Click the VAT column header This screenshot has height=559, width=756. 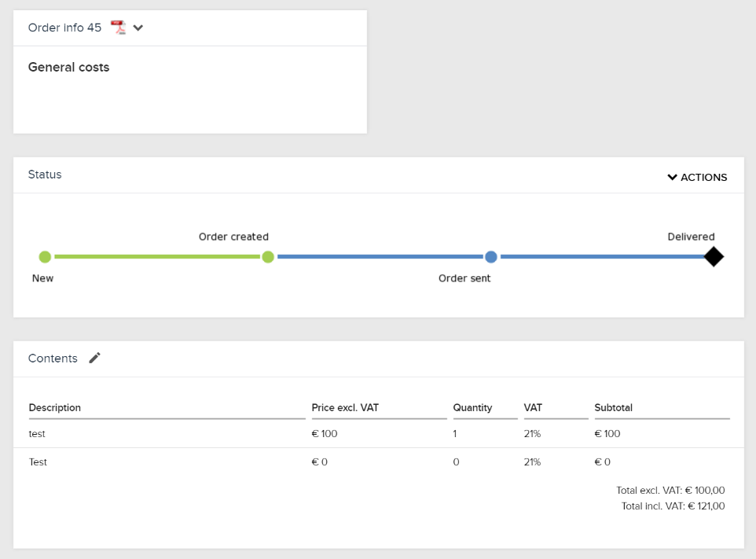[533, 407]
